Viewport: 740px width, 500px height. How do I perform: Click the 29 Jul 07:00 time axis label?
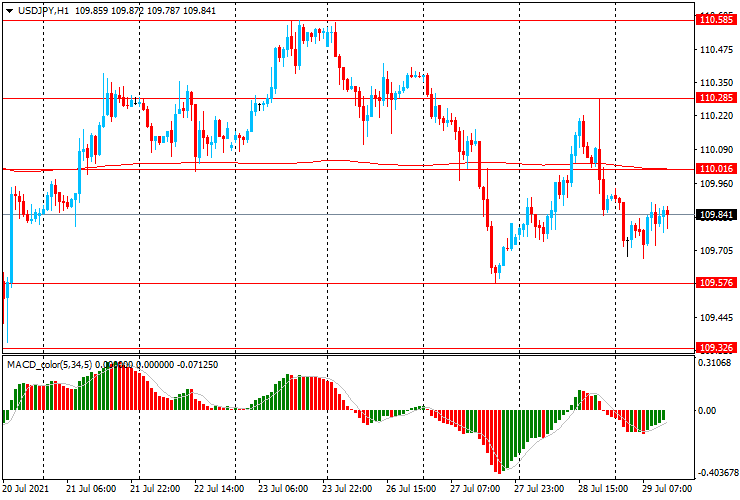tap(667, 488)
